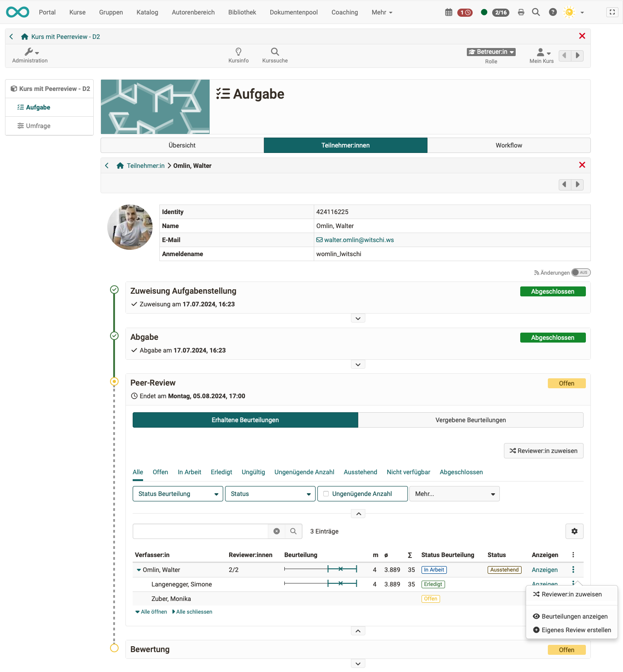This screenshot has width=623, height=672.
Task: Click the walter.omlin@witschi.ws email link
Action: [359, 240]
